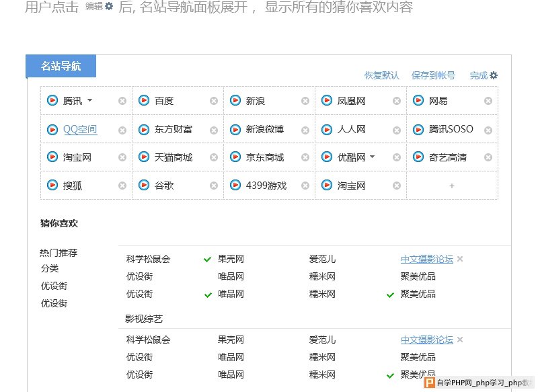This screenshot has width=538, height=392.
Task: Click the play icon next to 新浪微博
Action: point(235,129)
